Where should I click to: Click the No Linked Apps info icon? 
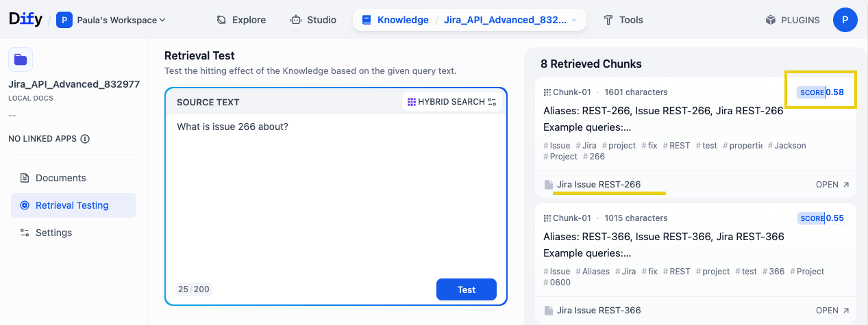pyautogui.click(x=85, y=139)
